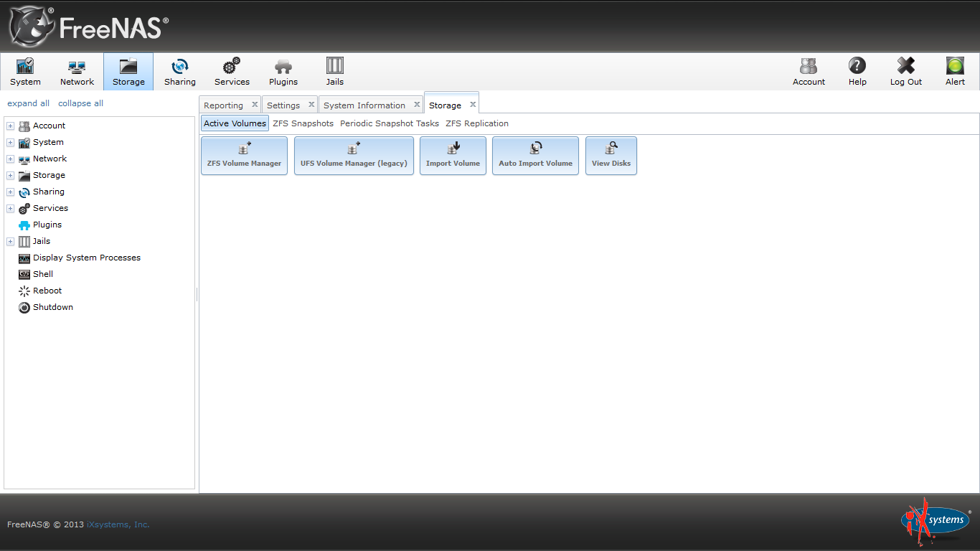Image resolution: width=980 pixels, height=551 pixels.
Task: Select the Active Volumes sub-tab
Action: (235, 123)
